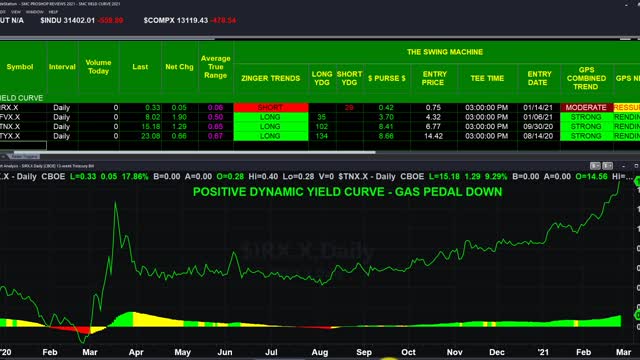Click the Jun label on the date axis

225,352
